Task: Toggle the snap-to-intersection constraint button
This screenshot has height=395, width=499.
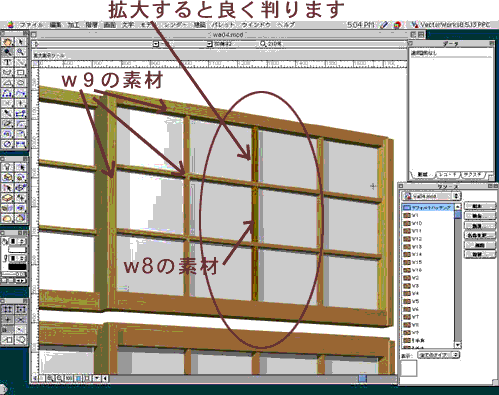Action: pyautogui.click(x=20, y=319)
